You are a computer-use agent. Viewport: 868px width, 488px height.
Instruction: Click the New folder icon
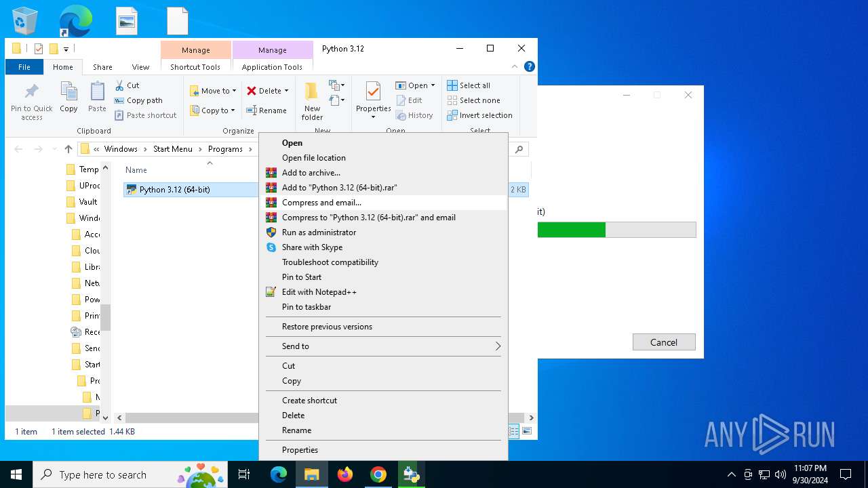[x=312, y=102]
